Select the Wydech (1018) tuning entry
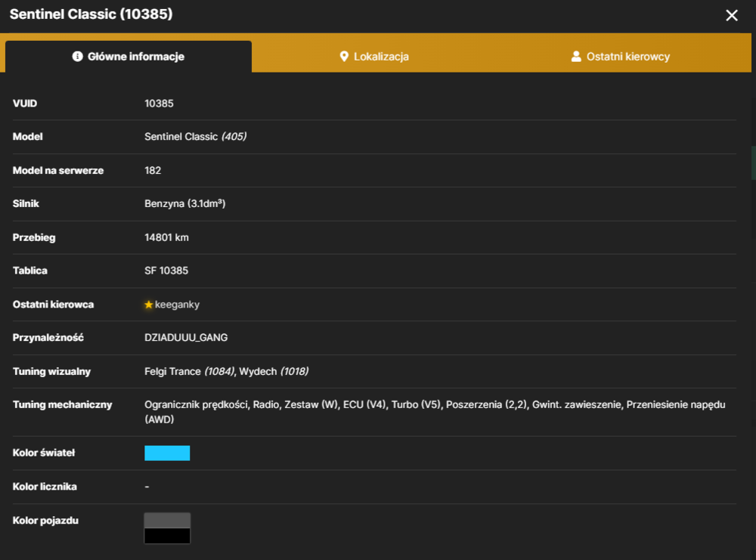The width and height of the screenshot is (756, 560). click(274, 372)
